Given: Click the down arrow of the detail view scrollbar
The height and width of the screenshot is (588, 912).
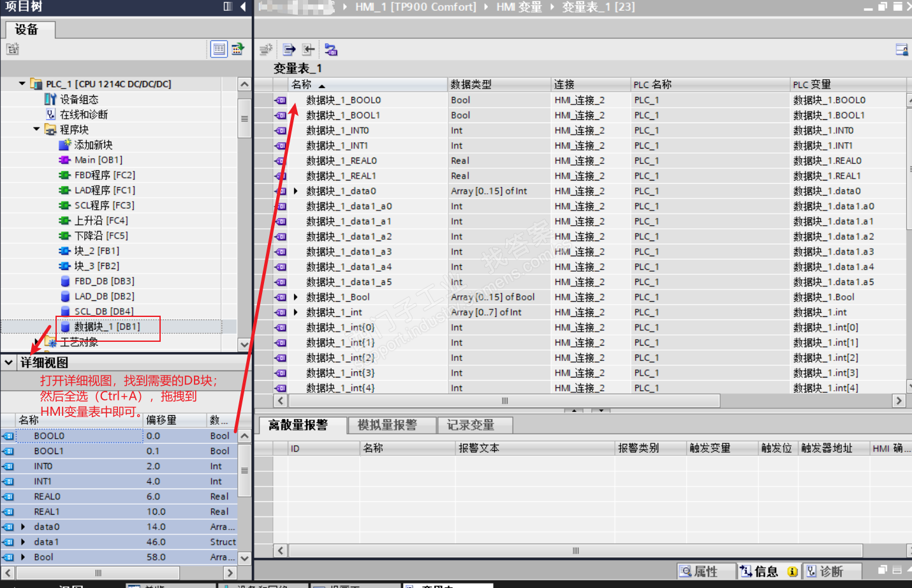Looking at the screenshot, I should coord(244,558).
